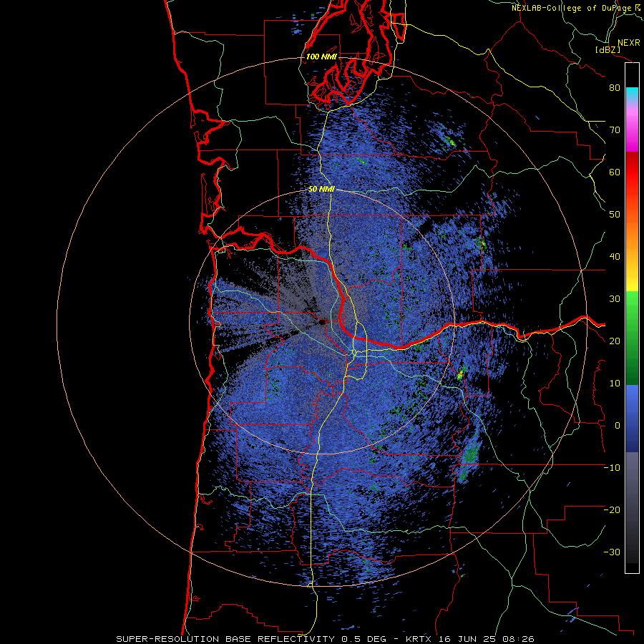Click the 60 value on the dBZ scale
Viewport: 644px width, 644px height.
click(x=615, y=172)
